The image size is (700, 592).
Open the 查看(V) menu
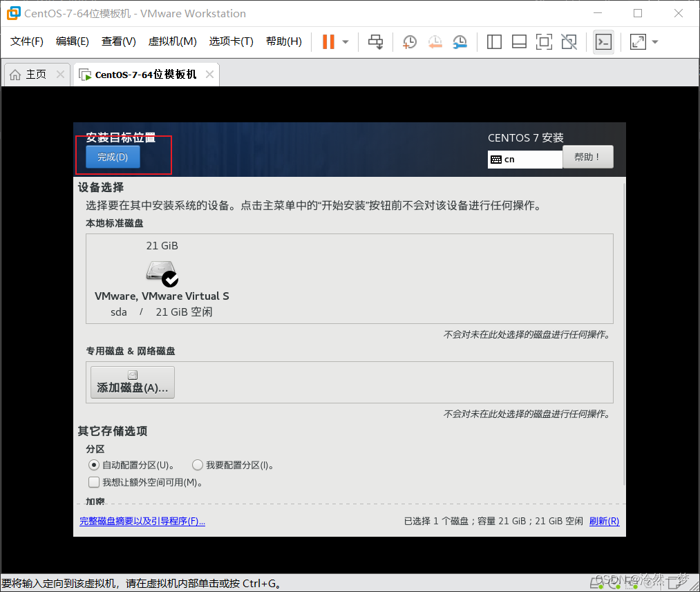(x=118, y=41)
